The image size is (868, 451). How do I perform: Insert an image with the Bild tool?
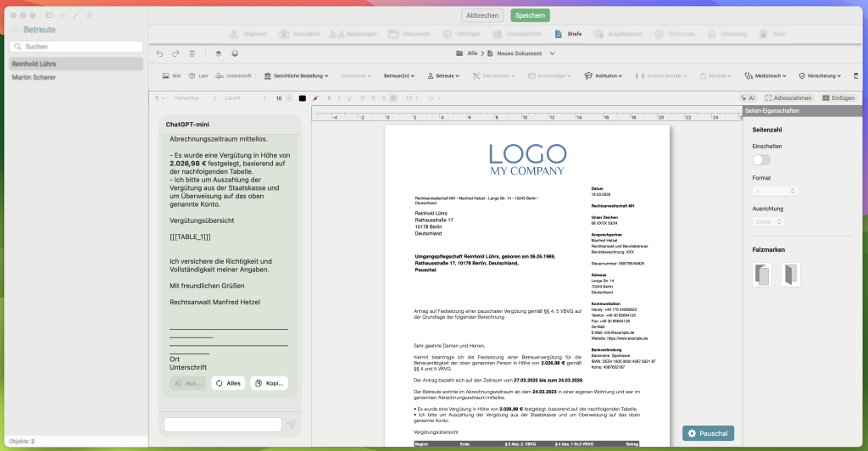(x=171, y=75)
